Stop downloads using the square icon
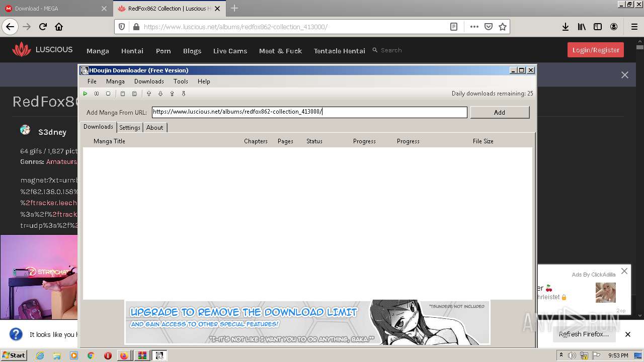Viewport: 644px width, 362px height. [108, 94]
